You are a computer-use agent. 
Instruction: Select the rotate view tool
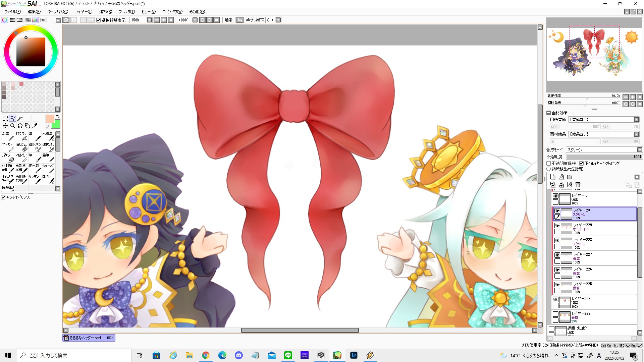click(x=20, y=126)
